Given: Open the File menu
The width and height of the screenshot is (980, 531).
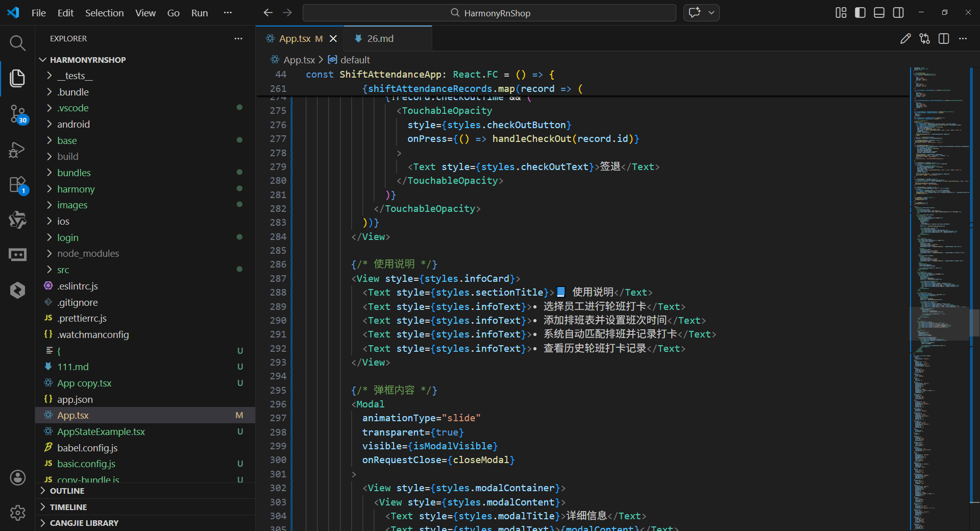Looking at the screenshot, I should tap(39, 13).
